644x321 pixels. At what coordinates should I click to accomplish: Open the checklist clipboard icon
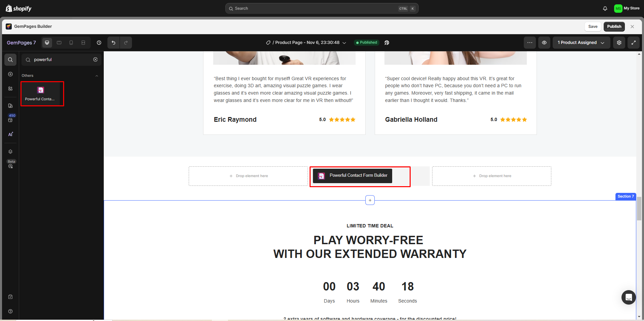click(10, 297)
